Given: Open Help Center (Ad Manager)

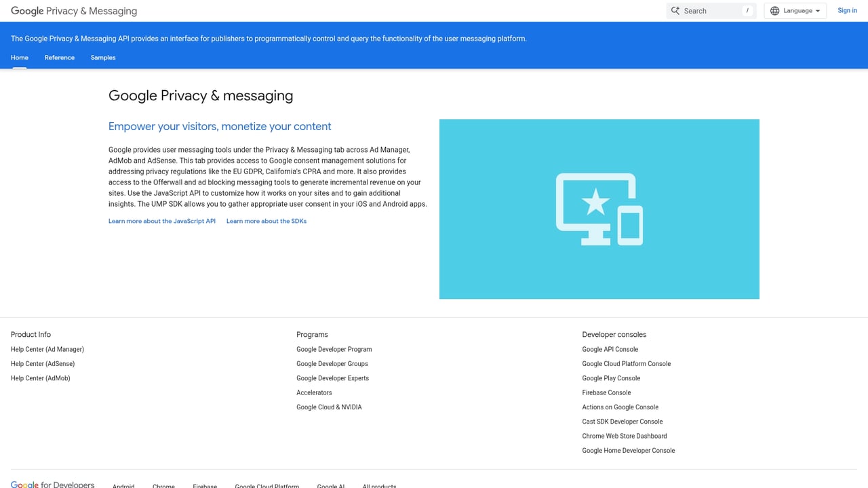Looking at the screenshot, I should coord(47,349).
